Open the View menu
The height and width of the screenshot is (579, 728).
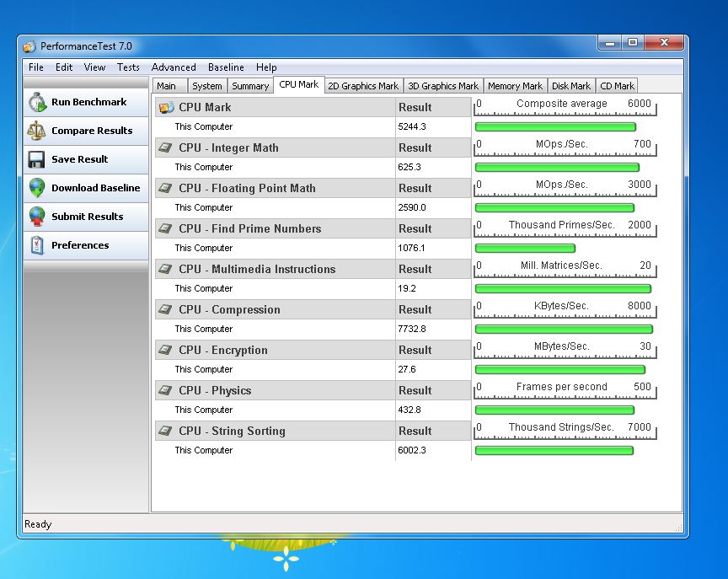click(94, 67)
